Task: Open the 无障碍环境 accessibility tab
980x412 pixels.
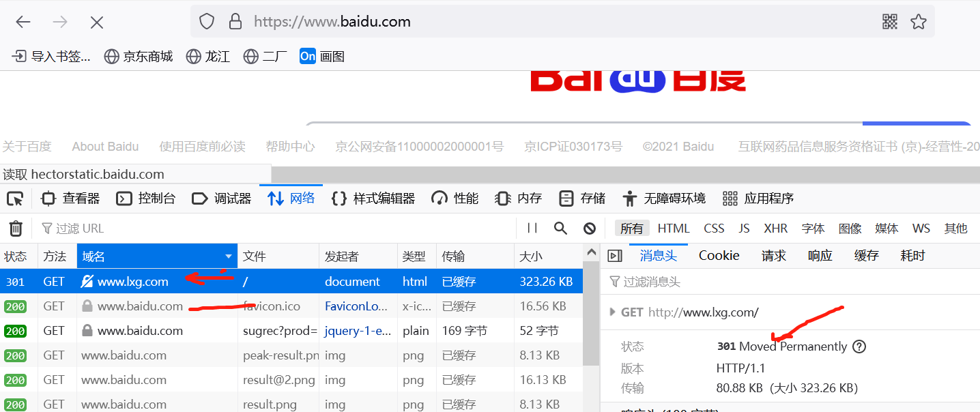Action: click(663, 198)
